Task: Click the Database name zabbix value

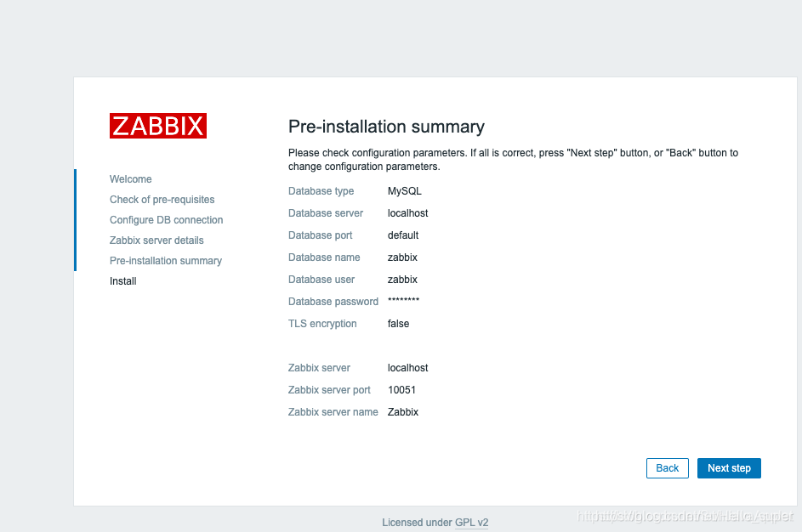Action: pyautogui.click(x=402, y=258)
